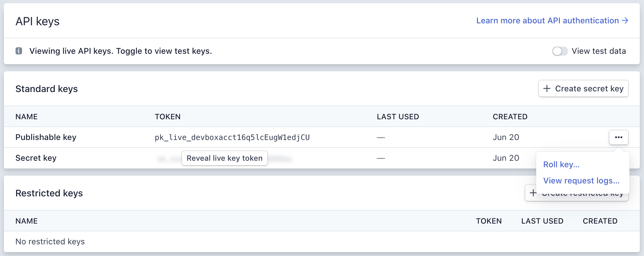Click the Secret key row name
Screen dimensions: 644x256
(36, 158)
